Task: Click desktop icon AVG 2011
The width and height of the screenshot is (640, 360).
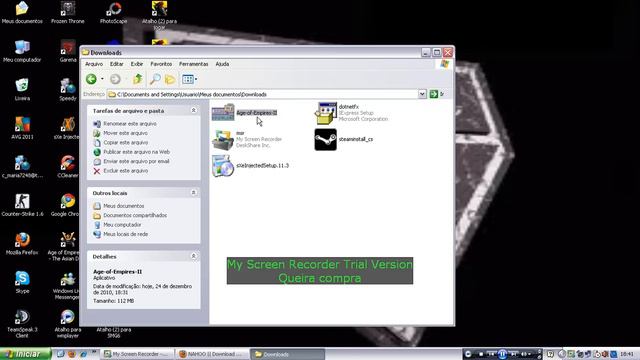Action: tap(22, 129)
